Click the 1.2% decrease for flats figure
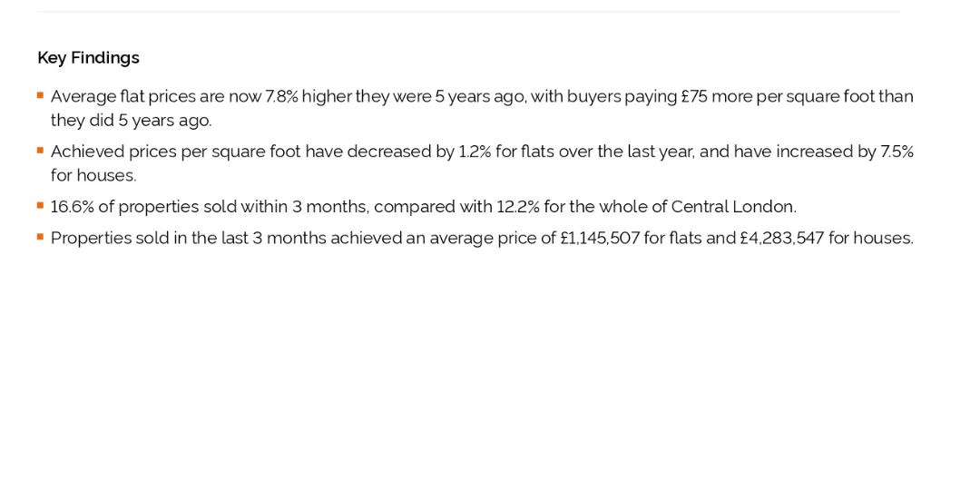Screen dimensions: 980x490 click(475, 152)
